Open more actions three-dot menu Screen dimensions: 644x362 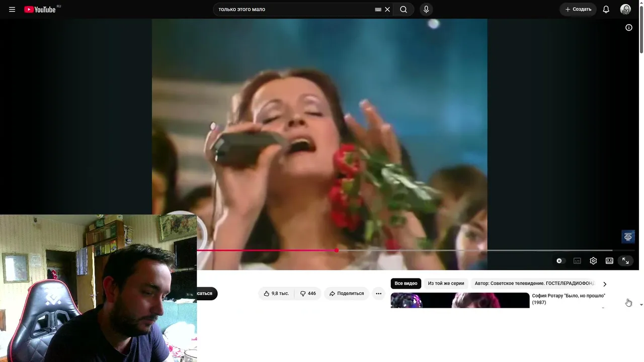tap(378, 294)
